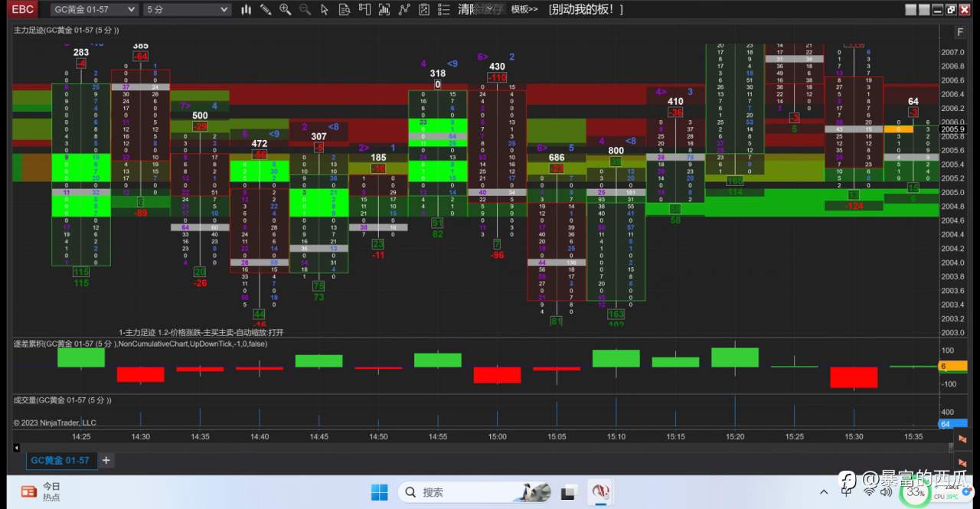Image resolution: width=980 pixels, height=509 pixels.
Task: Add a new tab with plus button
Action: coord(106,461)
